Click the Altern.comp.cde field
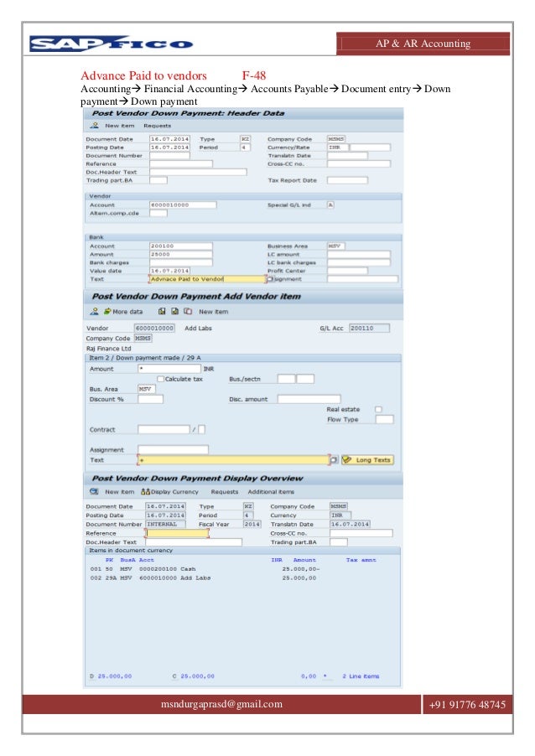 tap(158, 213)
